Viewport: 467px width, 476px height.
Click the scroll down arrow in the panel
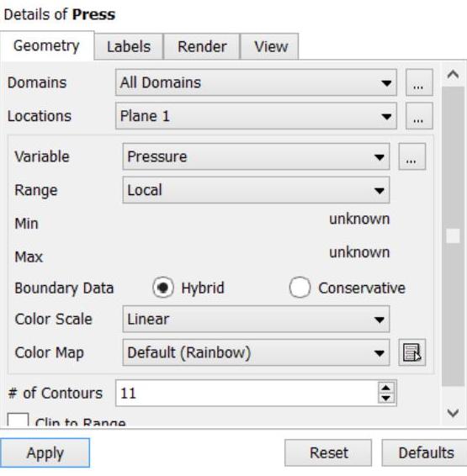tap(453, 413)
